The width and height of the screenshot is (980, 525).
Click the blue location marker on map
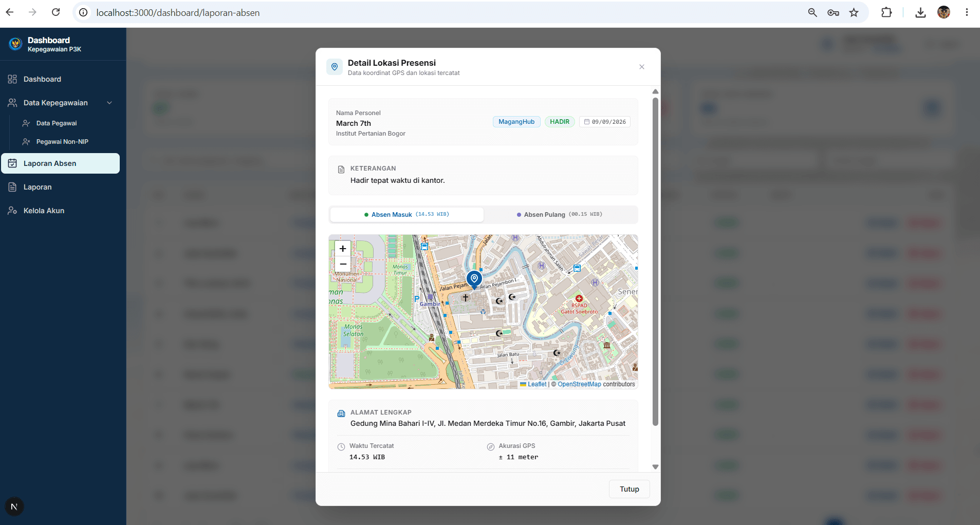pos(474,279)
